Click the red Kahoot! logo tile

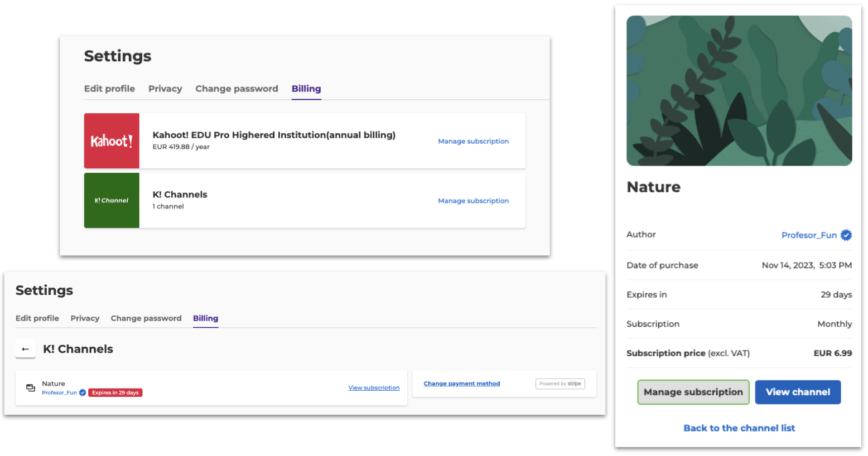click(112, 141)
